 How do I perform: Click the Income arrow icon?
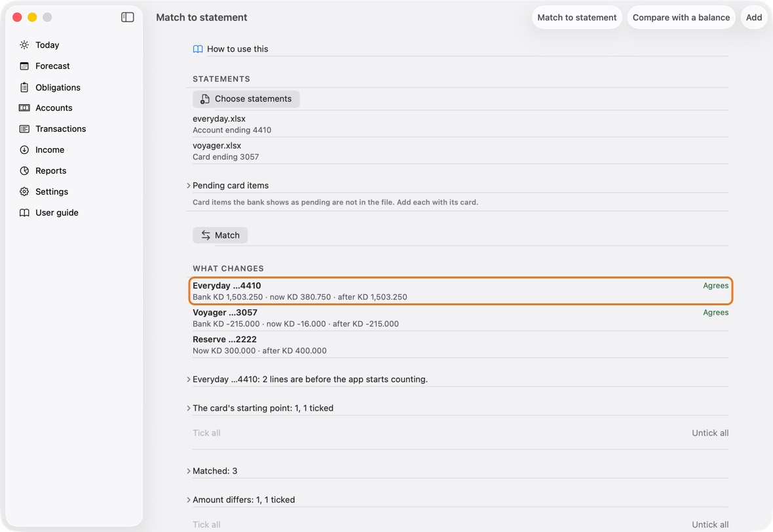point(24,150)
